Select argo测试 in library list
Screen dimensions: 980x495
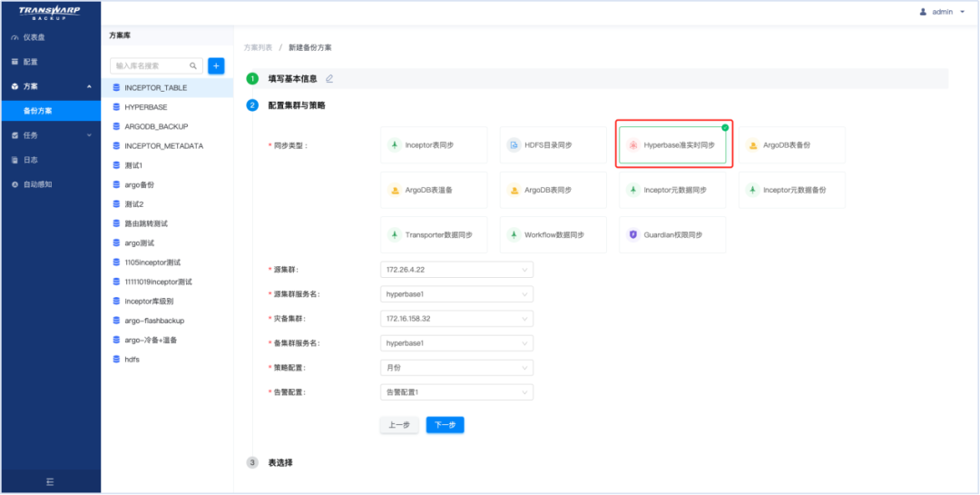click(x=167, y=243)
